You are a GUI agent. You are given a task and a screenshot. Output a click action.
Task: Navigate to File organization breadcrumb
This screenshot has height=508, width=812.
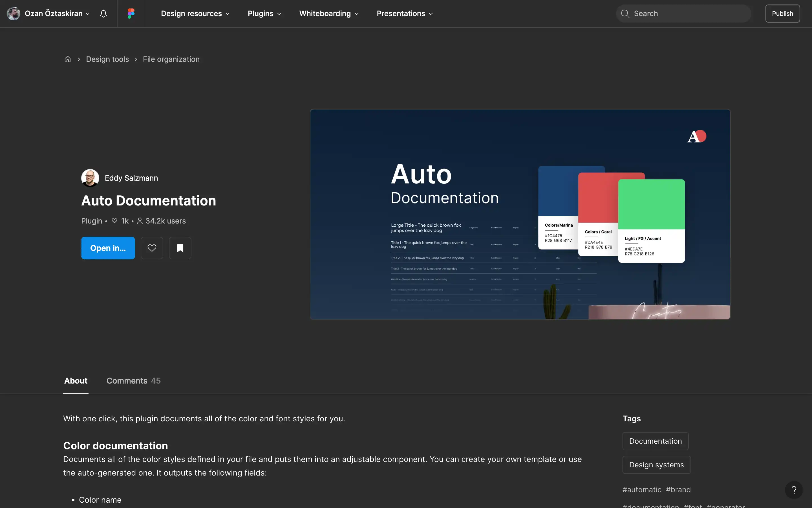coord(171,59)
